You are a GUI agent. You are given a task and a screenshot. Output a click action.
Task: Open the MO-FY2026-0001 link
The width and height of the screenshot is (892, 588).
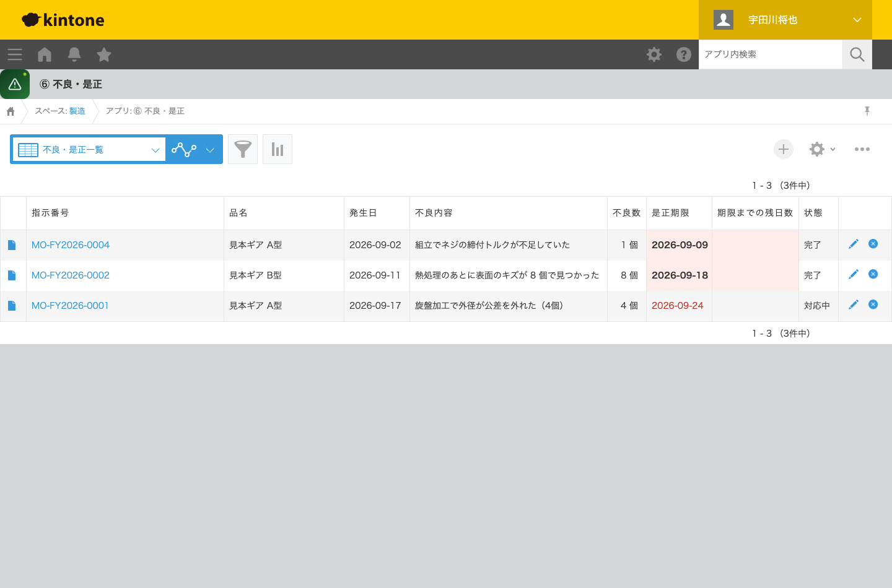click(70, 306)
